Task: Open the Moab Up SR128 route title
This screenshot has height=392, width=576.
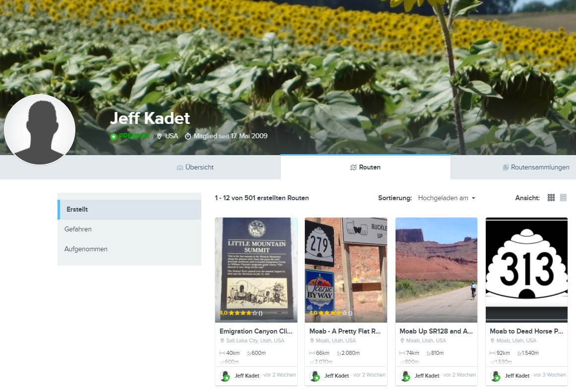Action: pyautogui.click(x=436, y=331)
